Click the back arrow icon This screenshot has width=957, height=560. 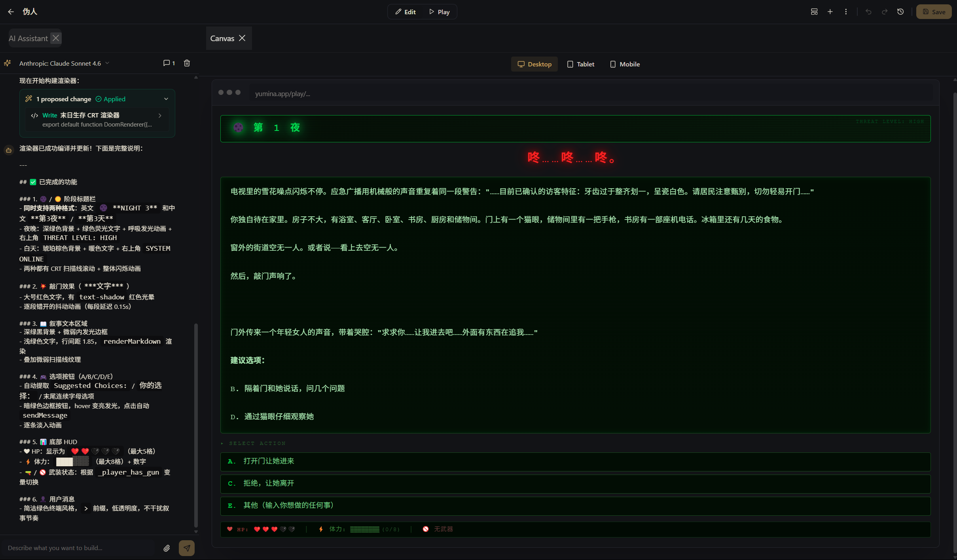tap(11, 12)
